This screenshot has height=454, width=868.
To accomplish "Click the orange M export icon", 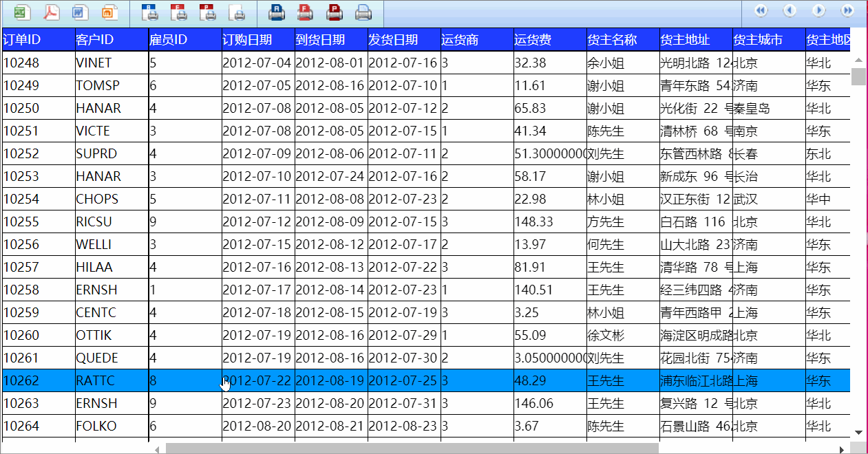I will click(109, 12).
